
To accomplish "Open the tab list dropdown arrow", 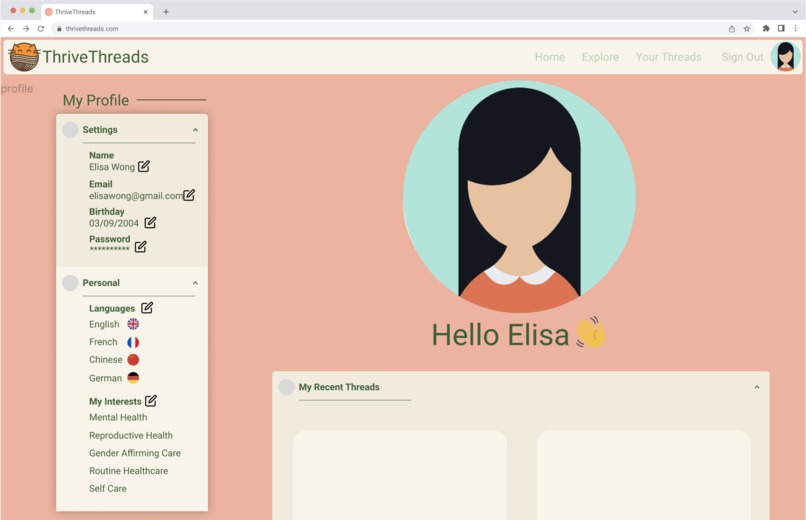I will 795,11.
